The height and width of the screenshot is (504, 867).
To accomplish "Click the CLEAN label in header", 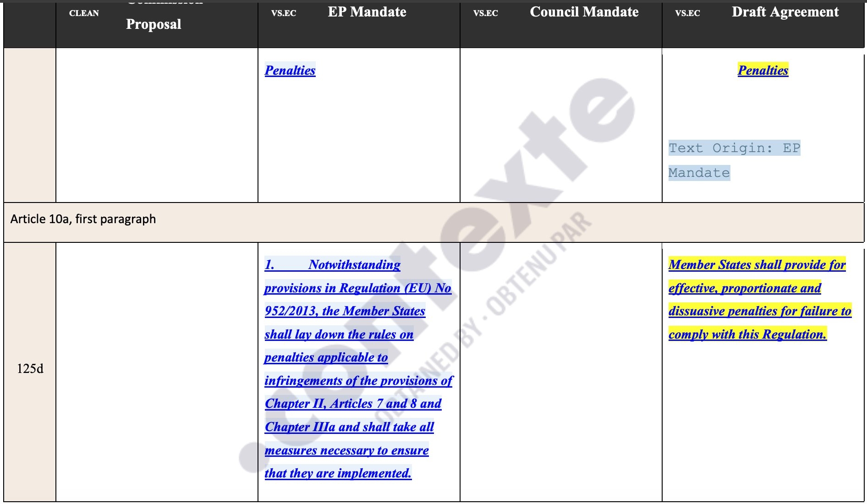I will (x=84, y=13).
